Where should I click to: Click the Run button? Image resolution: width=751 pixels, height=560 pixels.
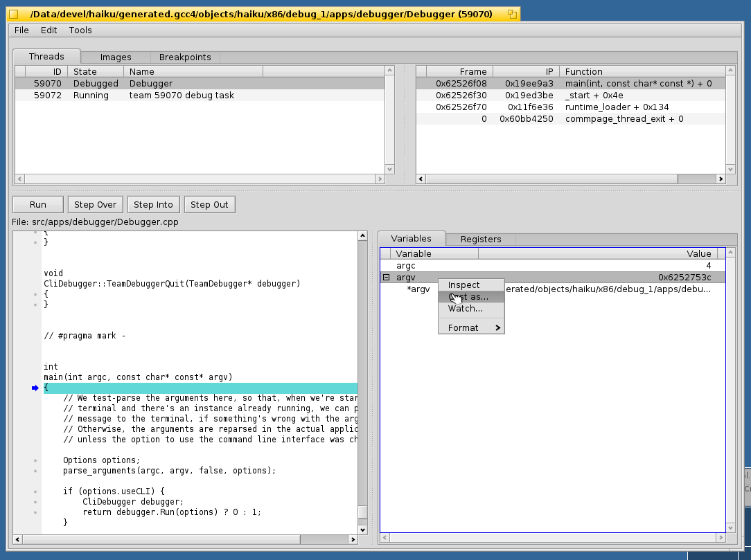click(38, 205)
